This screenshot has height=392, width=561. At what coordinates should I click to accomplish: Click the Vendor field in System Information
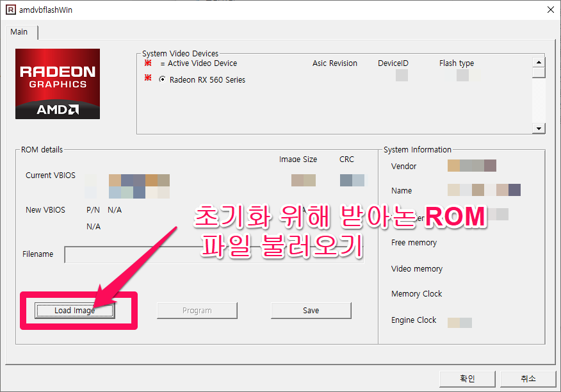pyautogui.click(x=471, y=165)
